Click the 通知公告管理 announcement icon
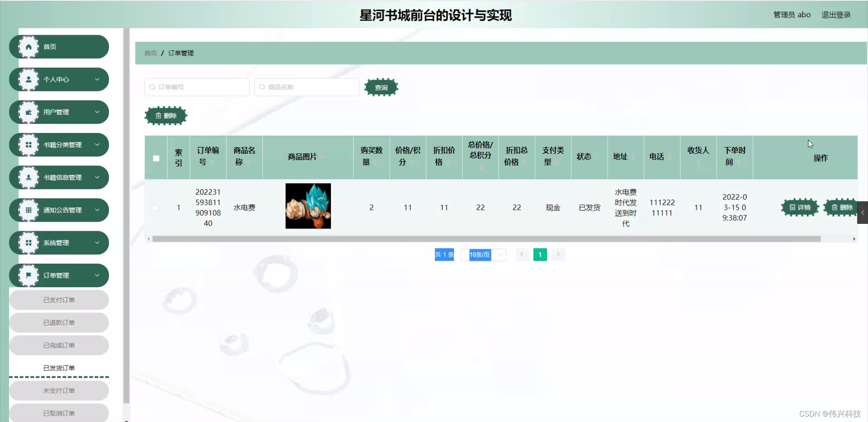Screen dimensions: 868x422 [28, 210]
